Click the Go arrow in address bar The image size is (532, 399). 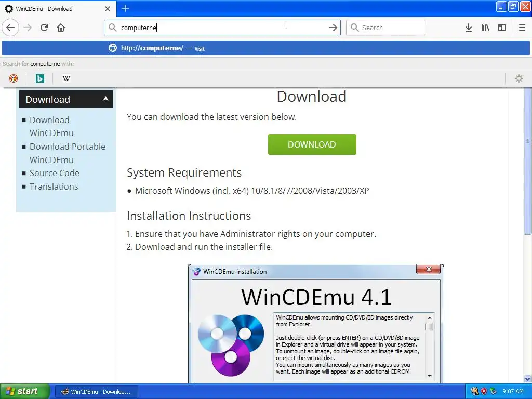coord(333,28)
